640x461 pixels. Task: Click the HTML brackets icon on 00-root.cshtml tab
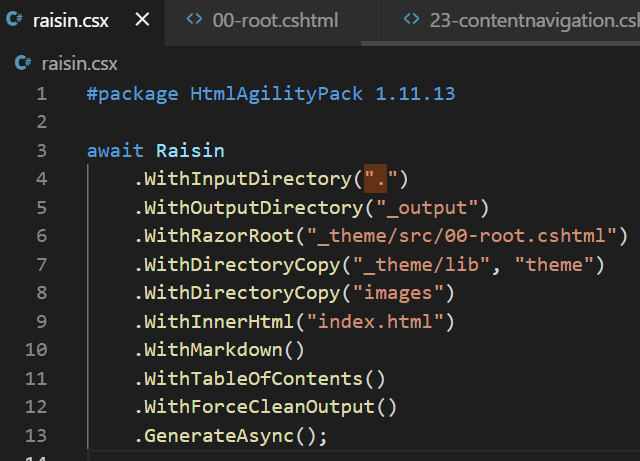pyautogui.click(x=194, y=19)
